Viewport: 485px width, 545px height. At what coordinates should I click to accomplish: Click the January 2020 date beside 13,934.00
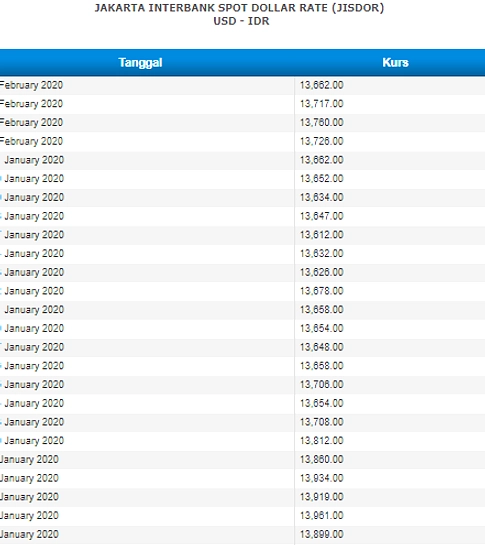pyautogui.click(x=29, y=478)
